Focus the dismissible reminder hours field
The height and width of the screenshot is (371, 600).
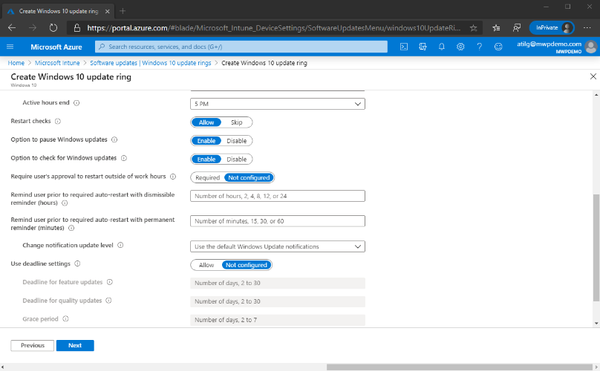pyautogui.click(x=277, y=196)
